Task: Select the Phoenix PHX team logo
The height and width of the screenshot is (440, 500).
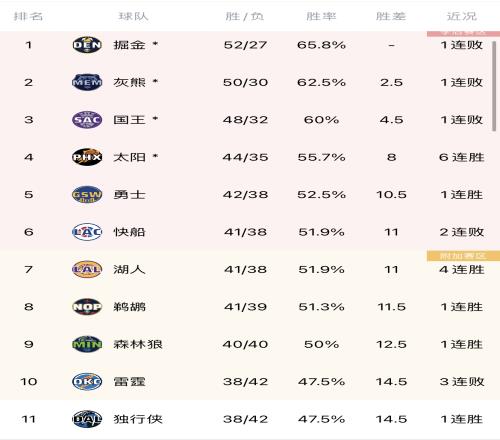Action: pyautogui.click(x=87, y=157)
